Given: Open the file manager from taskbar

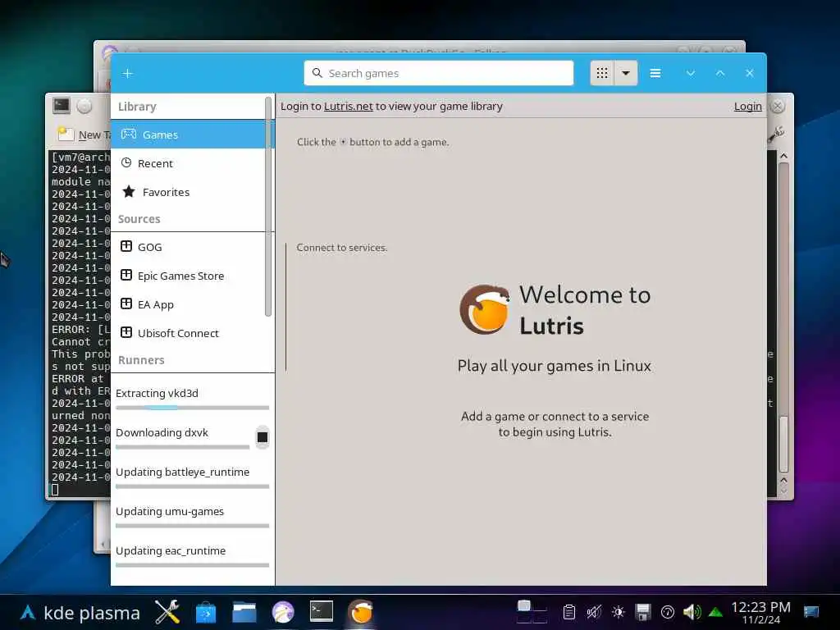Looking at the screenshot, I should pos(244,612).
